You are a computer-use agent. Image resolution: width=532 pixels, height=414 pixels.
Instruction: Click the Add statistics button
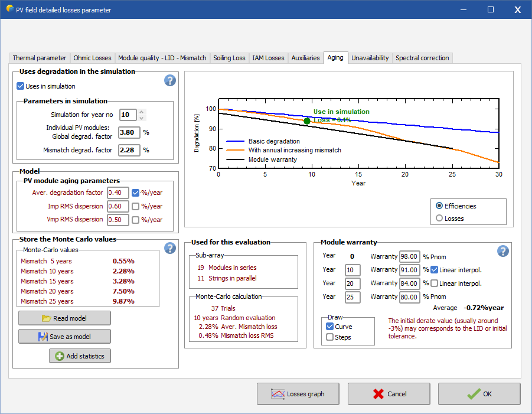point(80,356)
